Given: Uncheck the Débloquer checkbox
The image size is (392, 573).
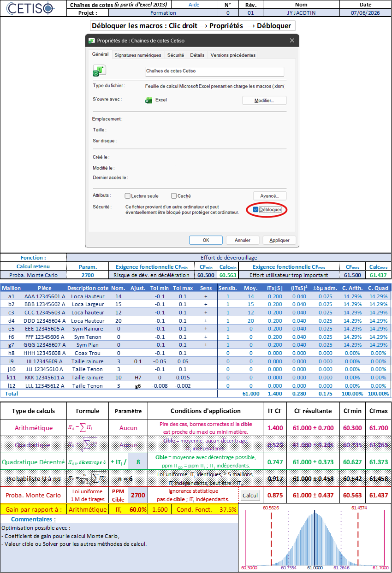Looking at the screenshot, I should pyautogui.click(x=255, y=209).
